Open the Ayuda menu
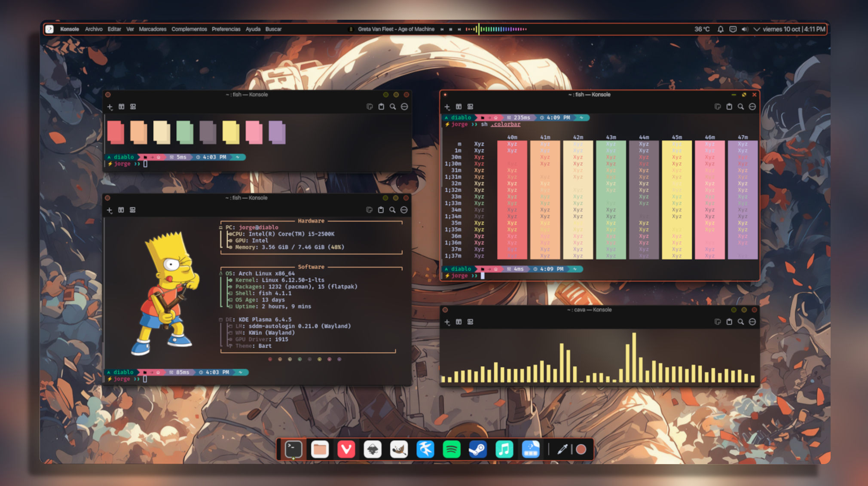 [253, 29]
